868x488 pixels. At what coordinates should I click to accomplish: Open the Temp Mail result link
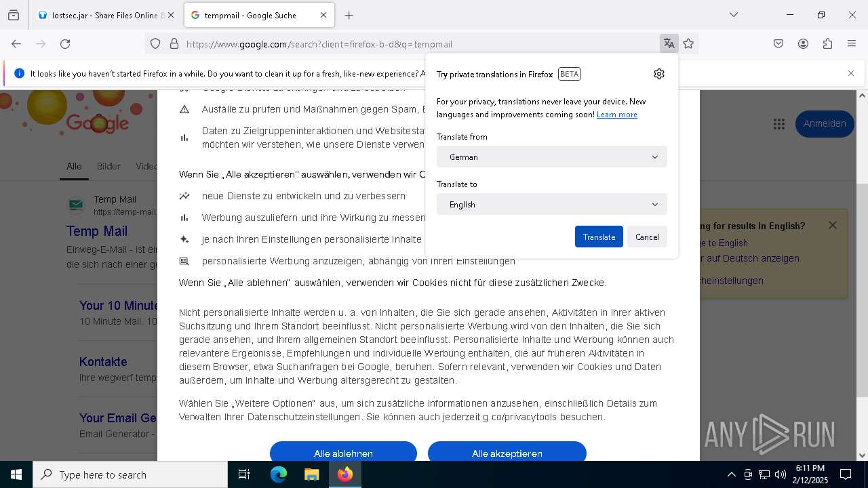point(97,231)
